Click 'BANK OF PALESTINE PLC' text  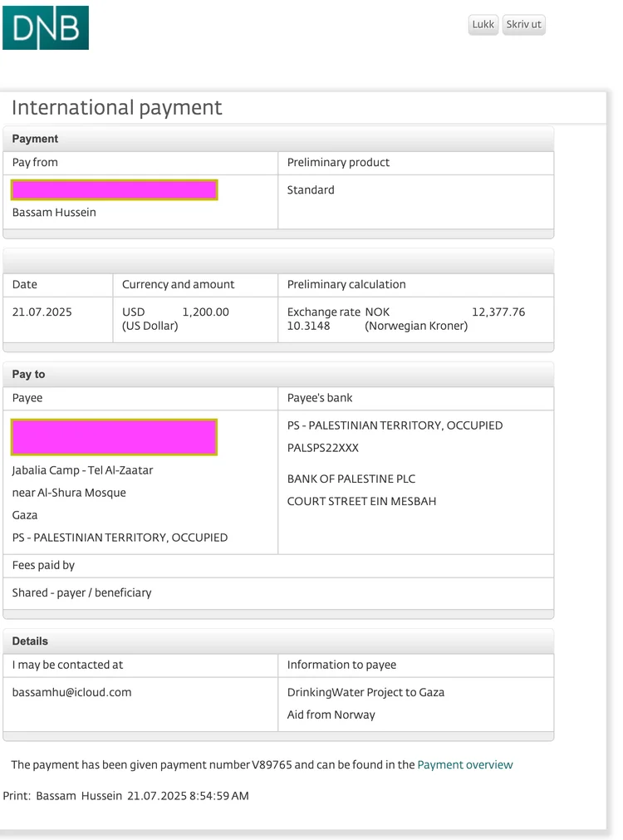pyautogui.click(x=351, y=479)
